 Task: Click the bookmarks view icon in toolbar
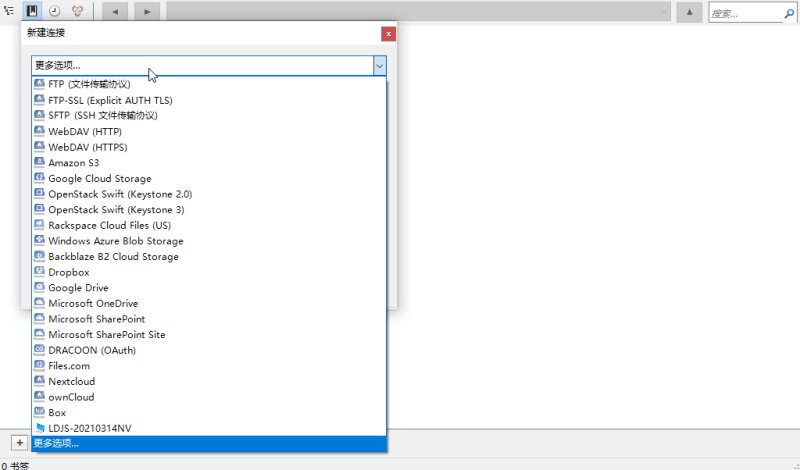32,11
